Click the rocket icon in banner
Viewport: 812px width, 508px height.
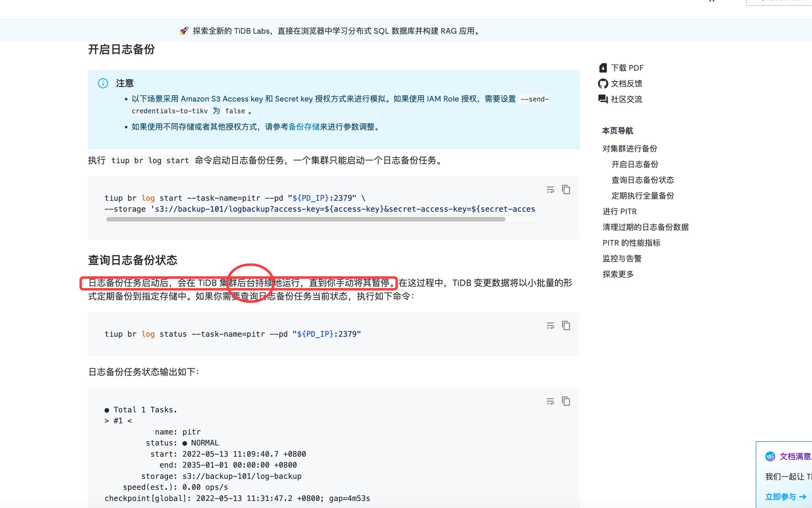click(x=184, y=31)
